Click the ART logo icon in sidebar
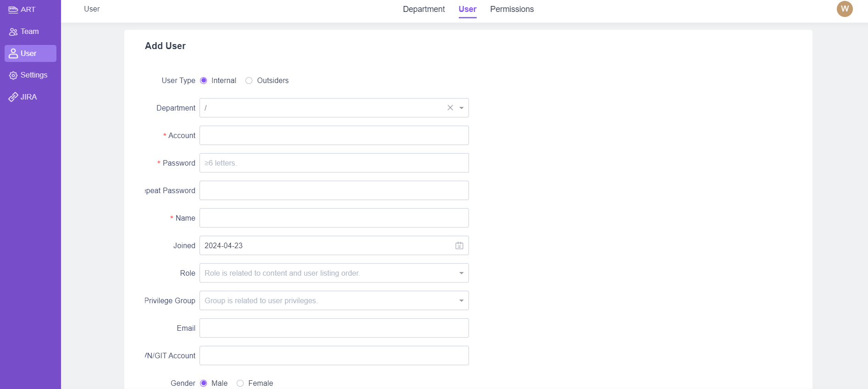 [x=13, y=10]
